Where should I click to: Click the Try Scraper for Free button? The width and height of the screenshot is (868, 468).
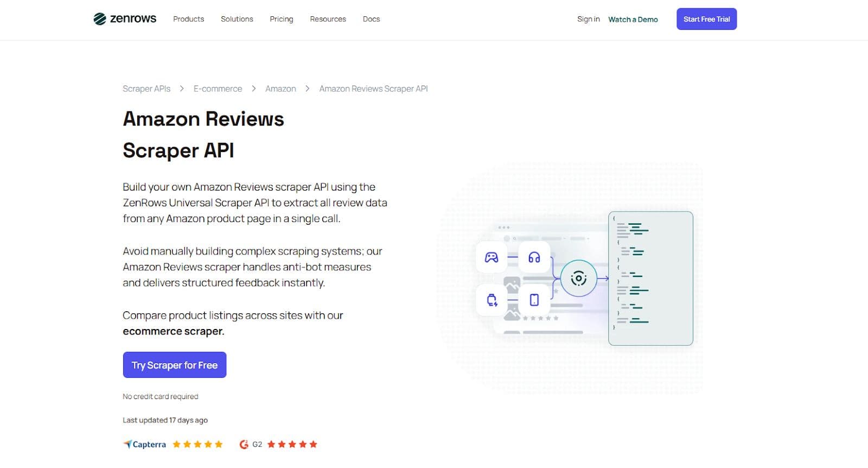coord(175,365)
